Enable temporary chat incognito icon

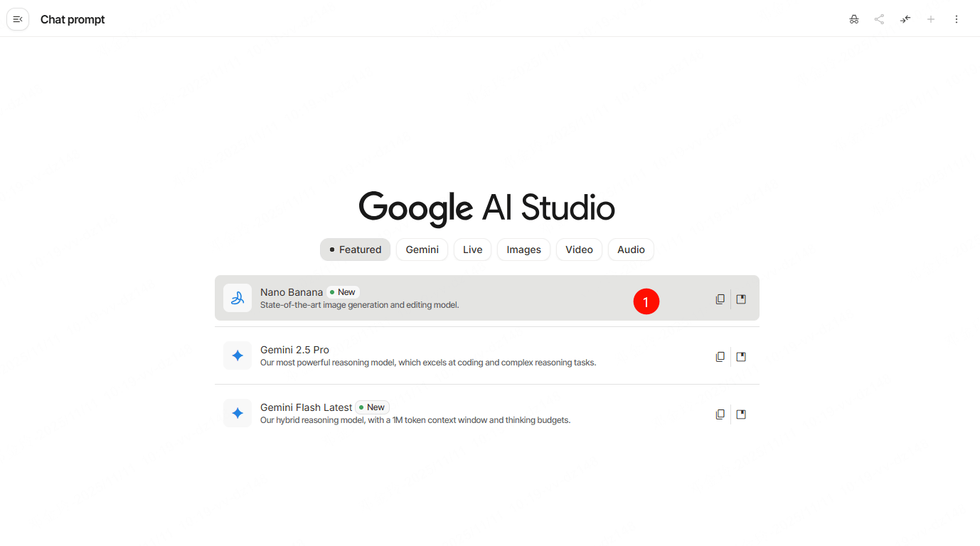pos(854,19)
